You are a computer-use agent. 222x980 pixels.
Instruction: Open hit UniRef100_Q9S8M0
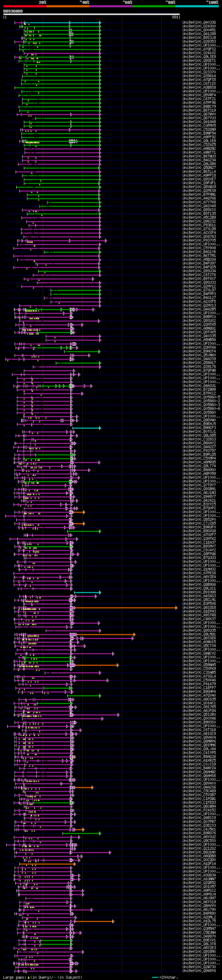[199, 952]
